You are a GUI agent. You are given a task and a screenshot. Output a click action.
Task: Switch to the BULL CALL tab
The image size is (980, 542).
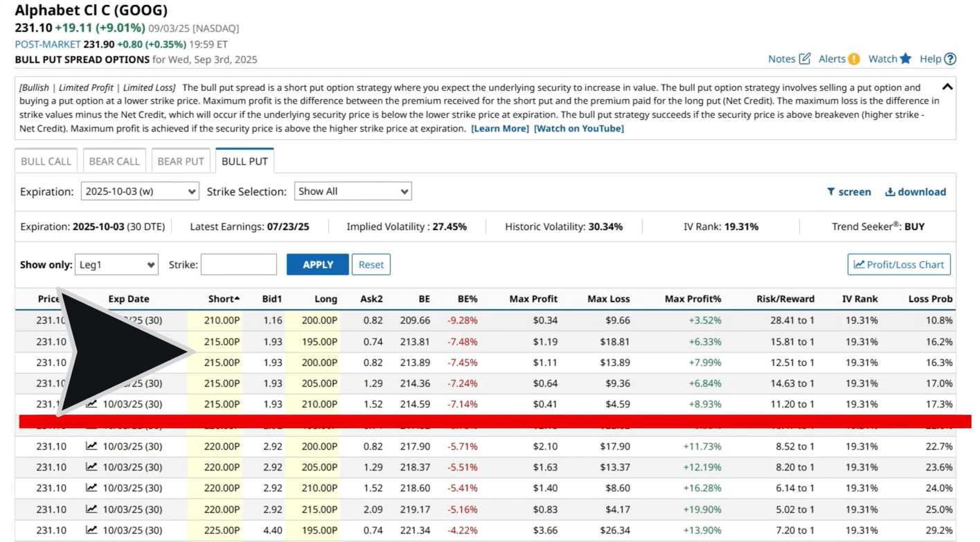pyautogui.click(x=46, y=160)
